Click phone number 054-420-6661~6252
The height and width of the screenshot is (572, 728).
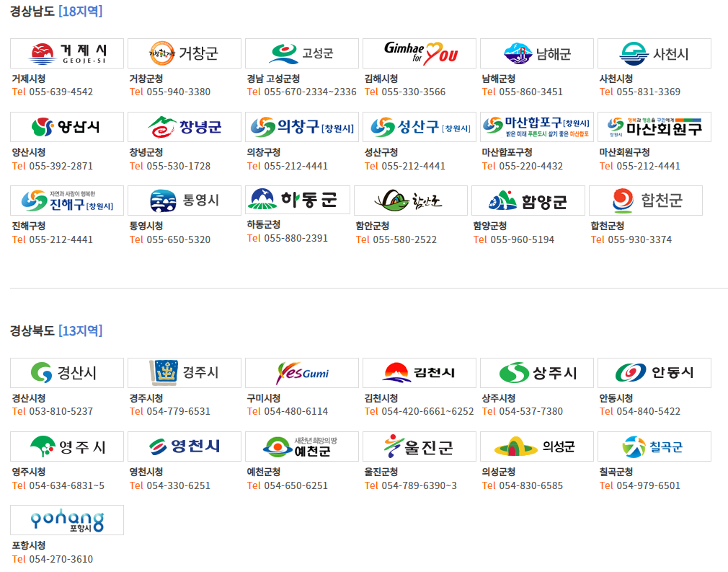pos(427,412)
